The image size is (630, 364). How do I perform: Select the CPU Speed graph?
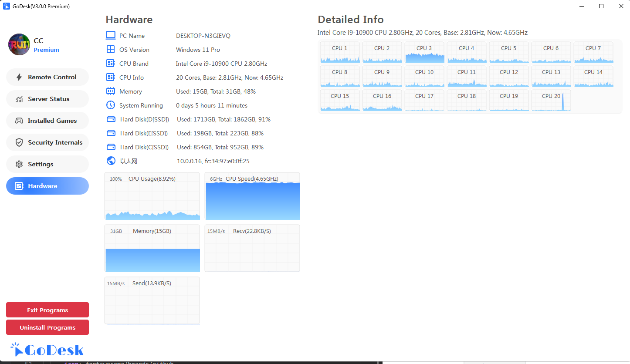click(x=252, y=196)
